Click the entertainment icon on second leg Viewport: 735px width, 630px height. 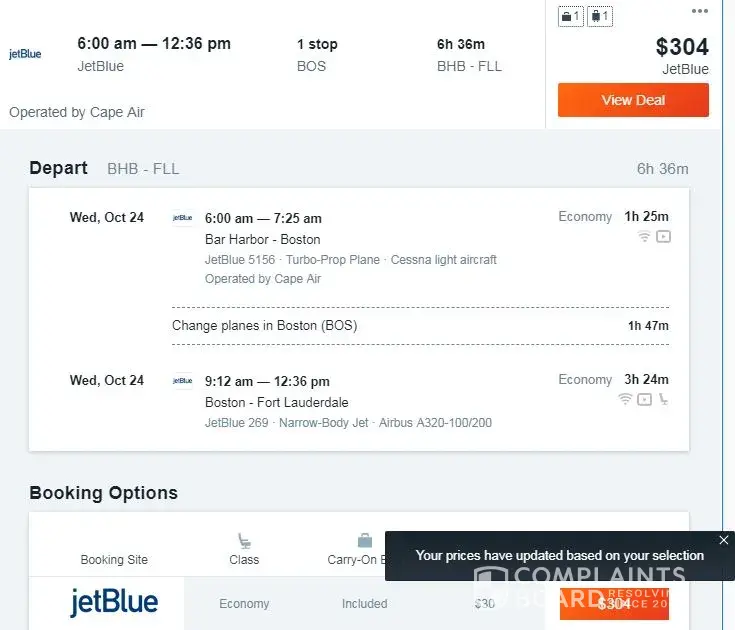coord(645,400)
